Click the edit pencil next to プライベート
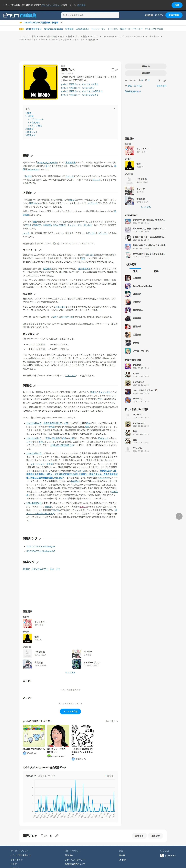The height and width of the screenshot is (868, 186). [x=40, y=250]
